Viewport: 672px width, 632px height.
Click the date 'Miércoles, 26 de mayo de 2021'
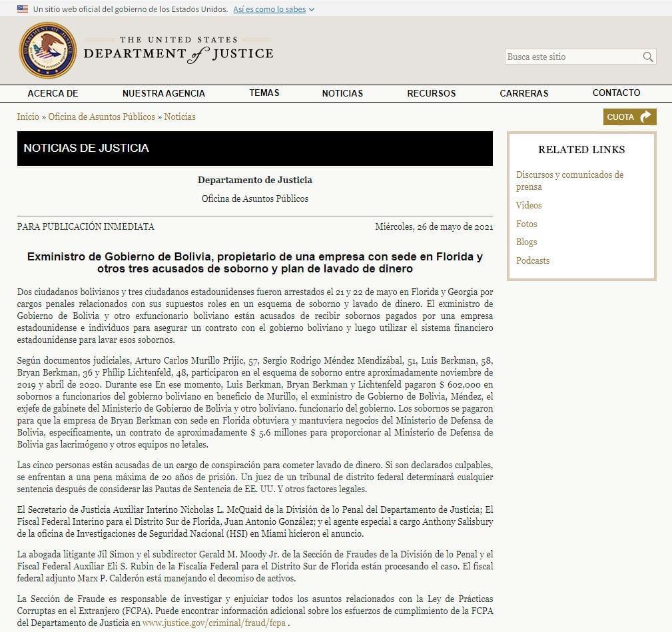pos(434,226)
